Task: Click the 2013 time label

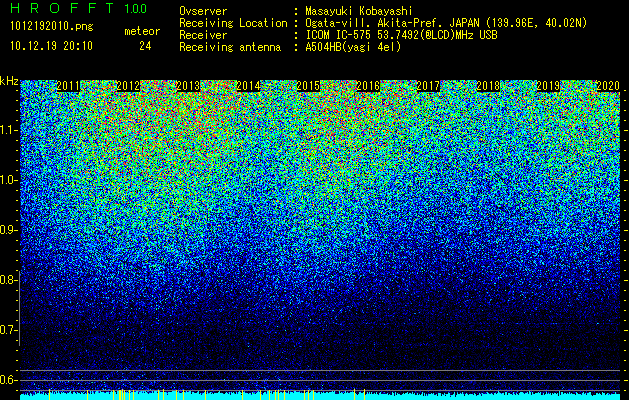Action: [188, 86]
